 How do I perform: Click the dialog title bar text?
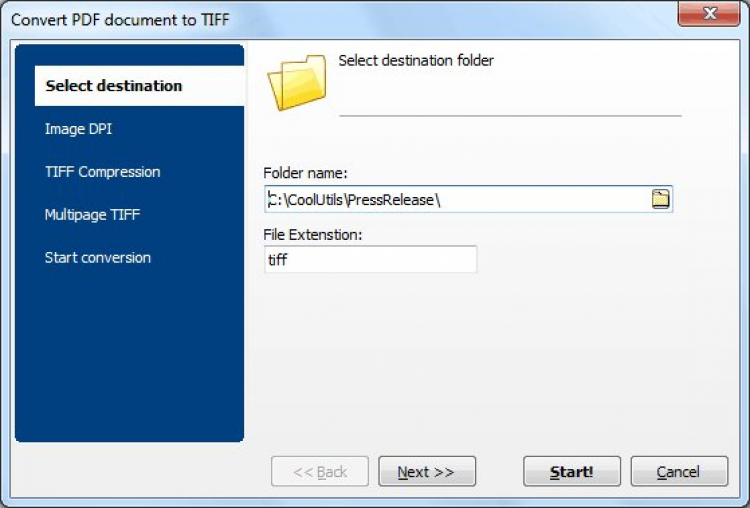click(x=120, y=16)
